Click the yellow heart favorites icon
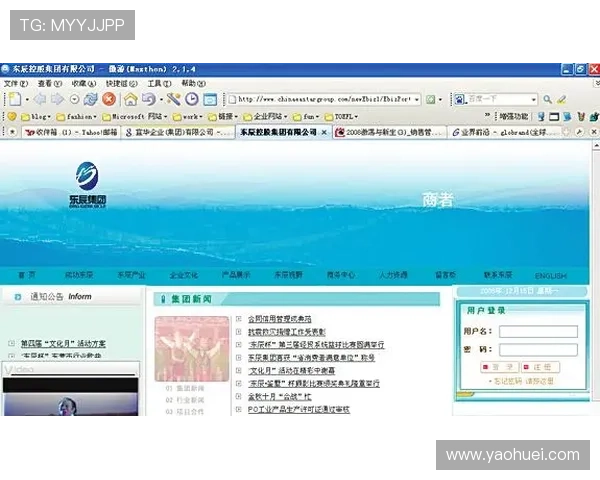 click(x=12, y=116)
